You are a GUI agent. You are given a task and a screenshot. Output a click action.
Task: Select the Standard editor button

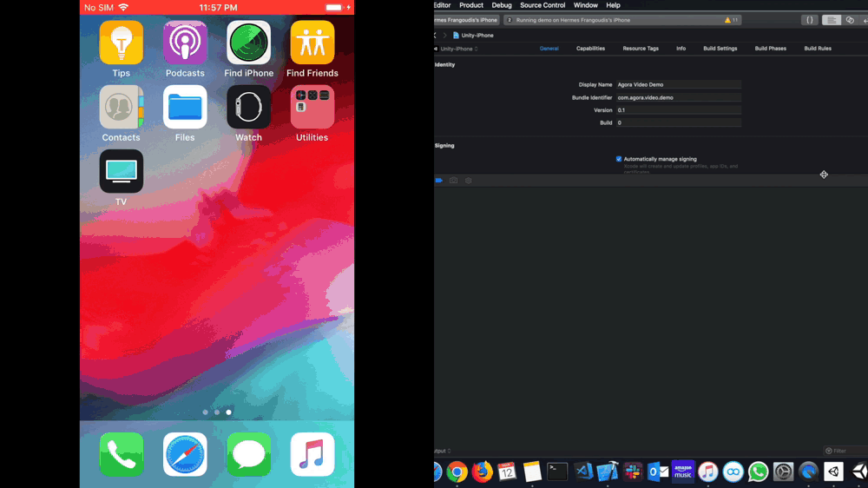click(832, 20)
